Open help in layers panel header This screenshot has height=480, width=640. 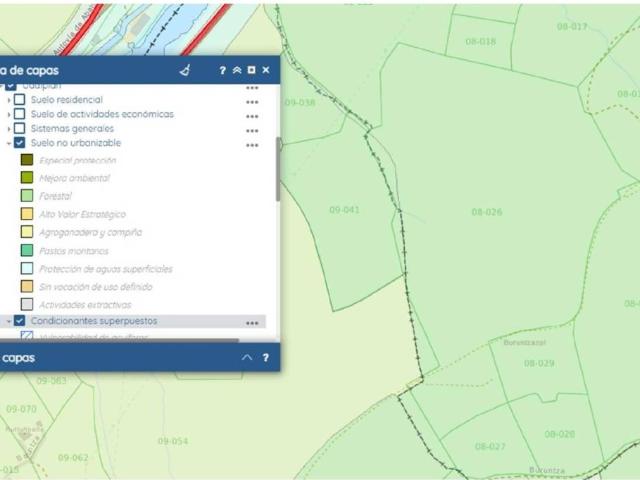point(222,70)
